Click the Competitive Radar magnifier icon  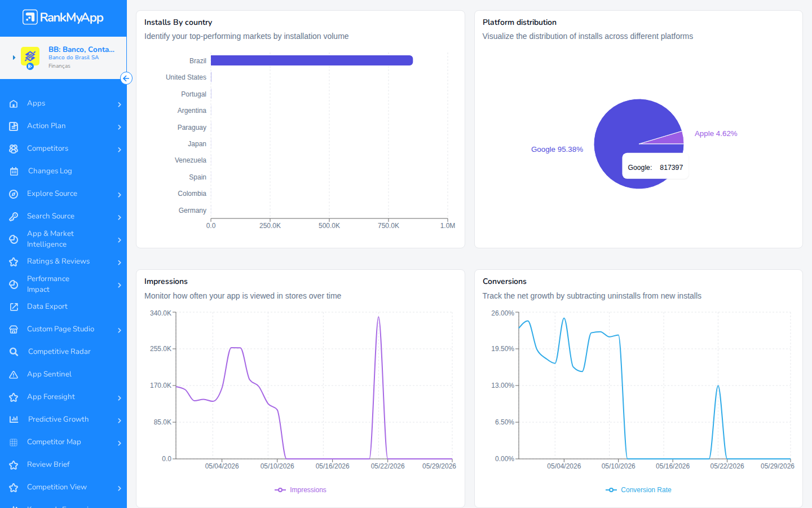[14, 352]
